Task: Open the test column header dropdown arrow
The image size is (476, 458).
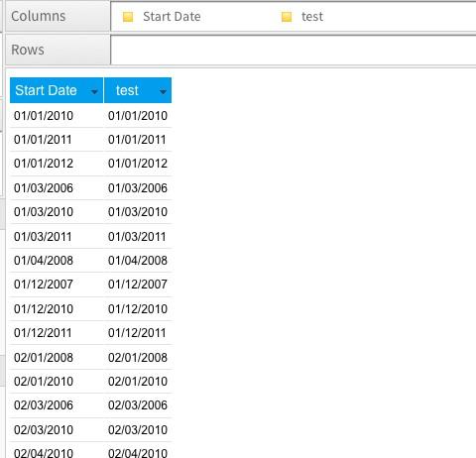Action: click(163, 91)
